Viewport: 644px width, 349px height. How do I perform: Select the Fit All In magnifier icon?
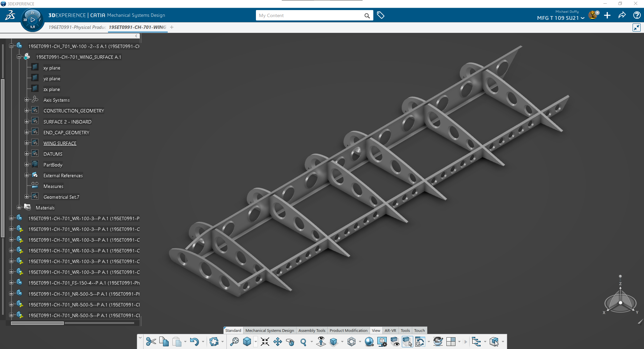coord(234,342)
